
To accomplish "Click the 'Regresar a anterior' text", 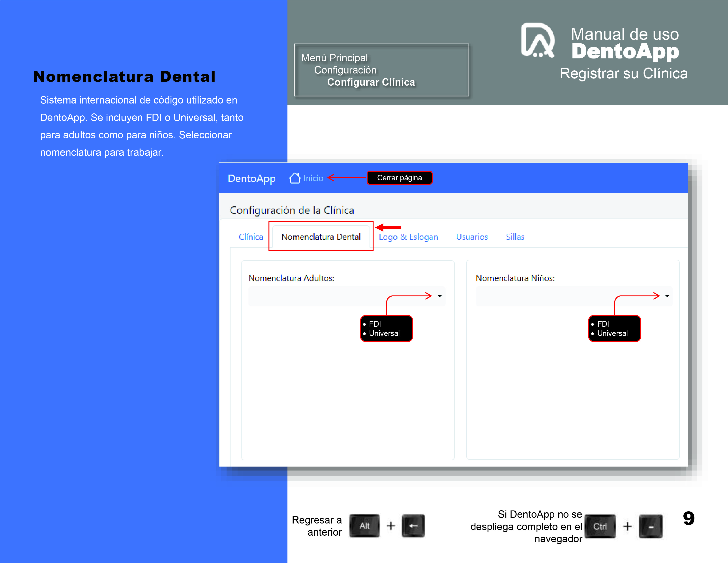I will [317, 526].
